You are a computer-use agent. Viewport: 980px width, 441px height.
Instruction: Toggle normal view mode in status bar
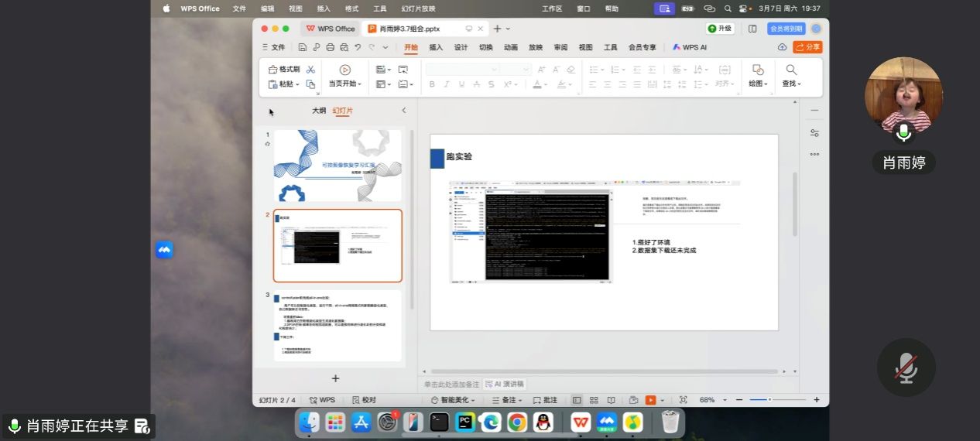click(577, 400)
